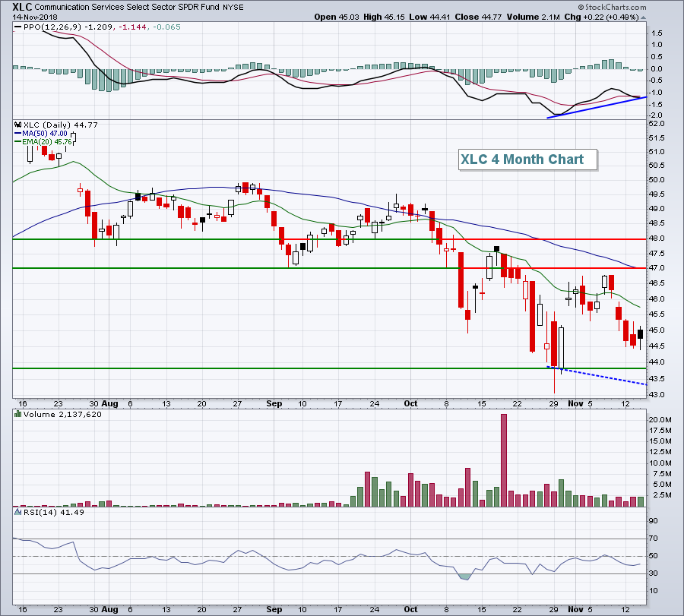Click the solid blue trendline on PPO panel
Image resolution: width=684 pixels, height=616 pixels.
(x=597, y=107)
